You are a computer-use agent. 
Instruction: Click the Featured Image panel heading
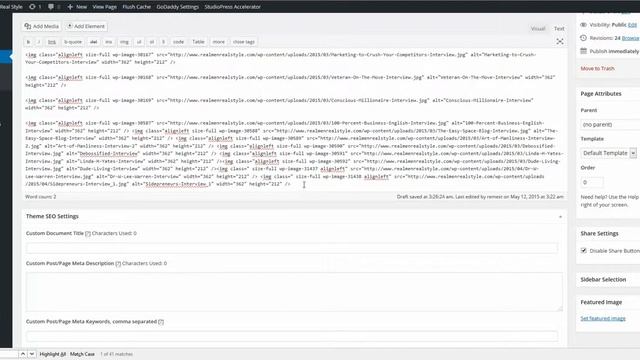pos(601,302)
